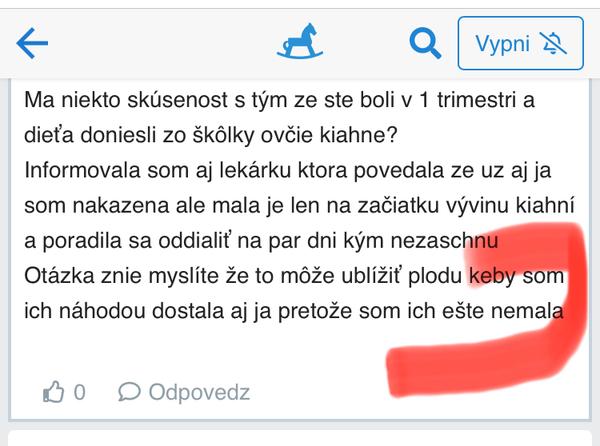Click the line starting 'a poradila sa'

coord(265,241)
